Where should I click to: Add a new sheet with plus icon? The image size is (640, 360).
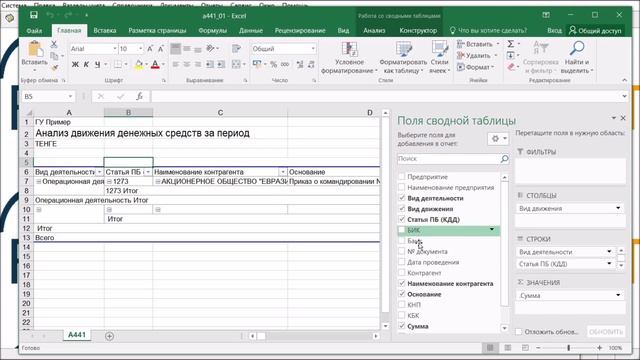[x=109, y=336]
